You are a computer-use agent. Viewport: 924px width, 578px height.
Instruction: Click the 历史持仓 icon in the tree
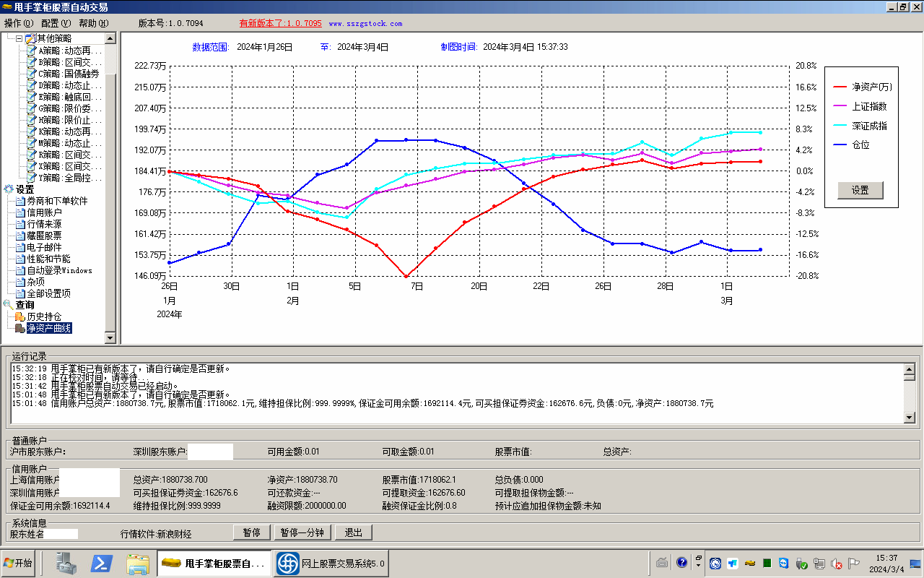coord(20,316)
